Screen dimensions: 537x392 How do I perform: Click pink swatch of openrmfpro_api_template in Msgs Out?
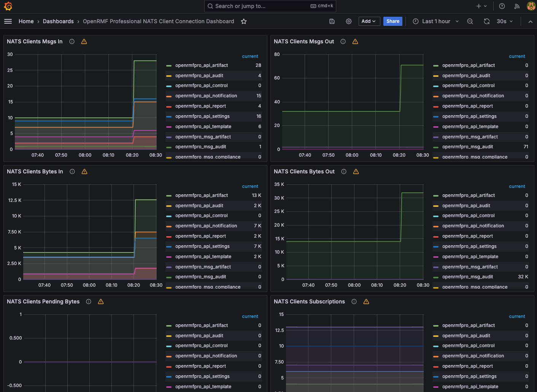point(436,127)
